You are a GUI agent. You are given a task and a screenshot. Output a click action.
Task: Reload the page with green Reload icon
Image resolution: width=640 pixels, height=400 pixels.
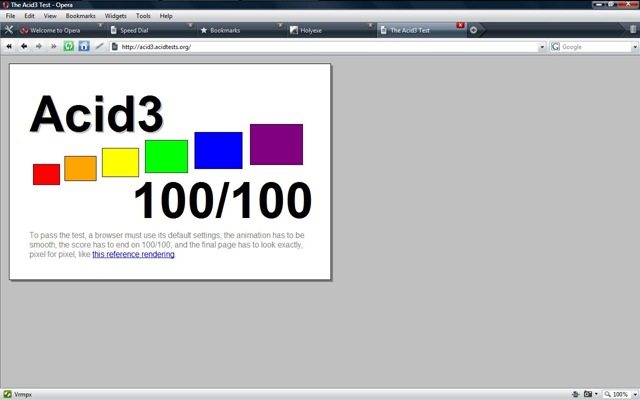coord(69,46)
